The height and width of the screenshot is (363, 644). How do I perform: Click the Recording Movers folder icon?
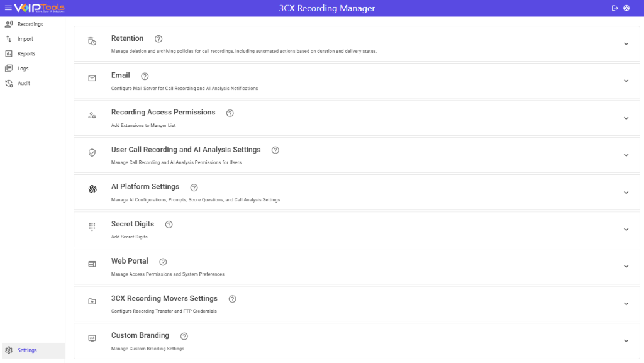(92, 301)
